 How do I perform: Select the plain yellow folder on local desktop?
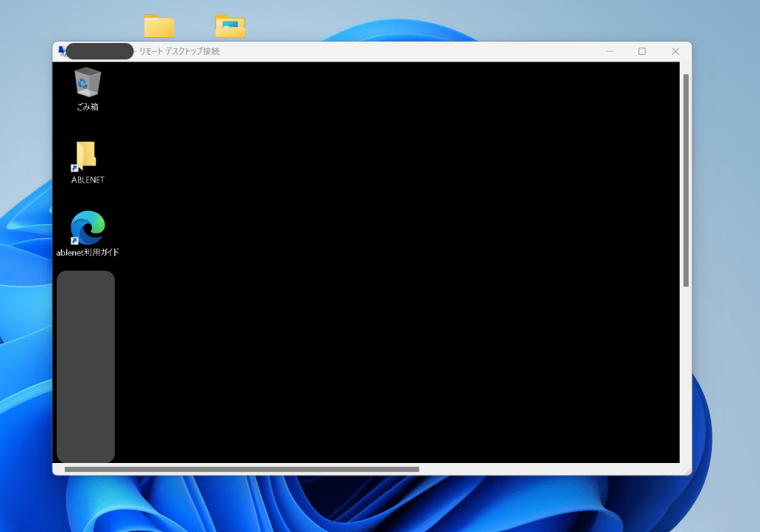pyautogui.click(x=159, y=26)
